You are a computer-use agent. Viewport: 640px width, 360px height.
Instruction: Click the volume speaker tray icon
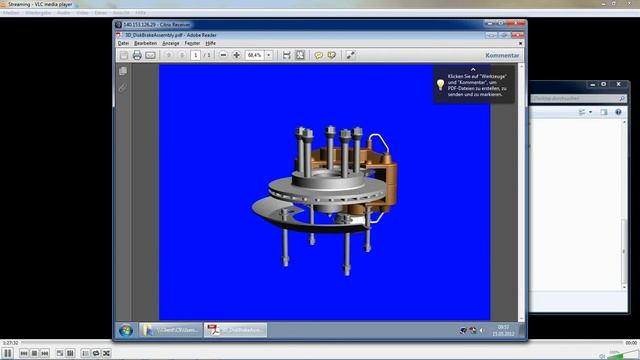[x=482, y=330]
